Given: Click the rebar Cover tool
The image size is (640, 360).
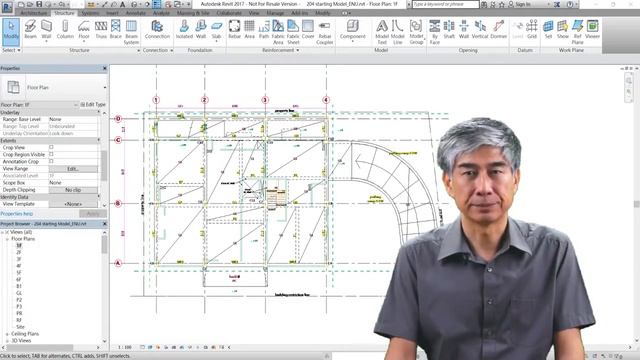Looking at the screenshot, I should point(308,29).
